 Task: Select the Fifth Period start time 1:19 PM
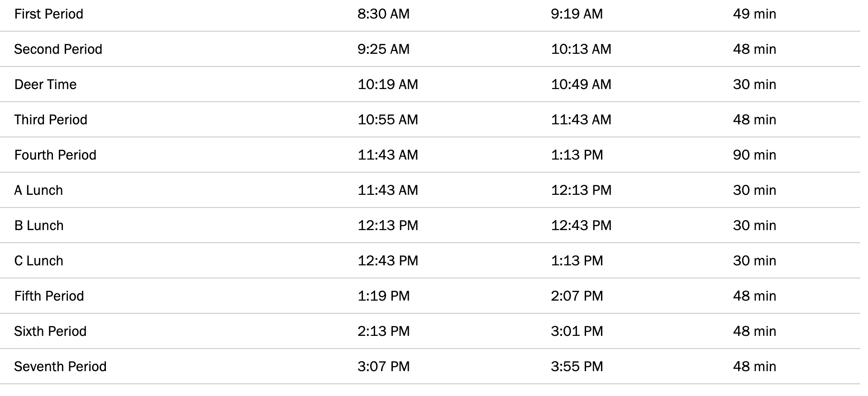tap(384, 296)
